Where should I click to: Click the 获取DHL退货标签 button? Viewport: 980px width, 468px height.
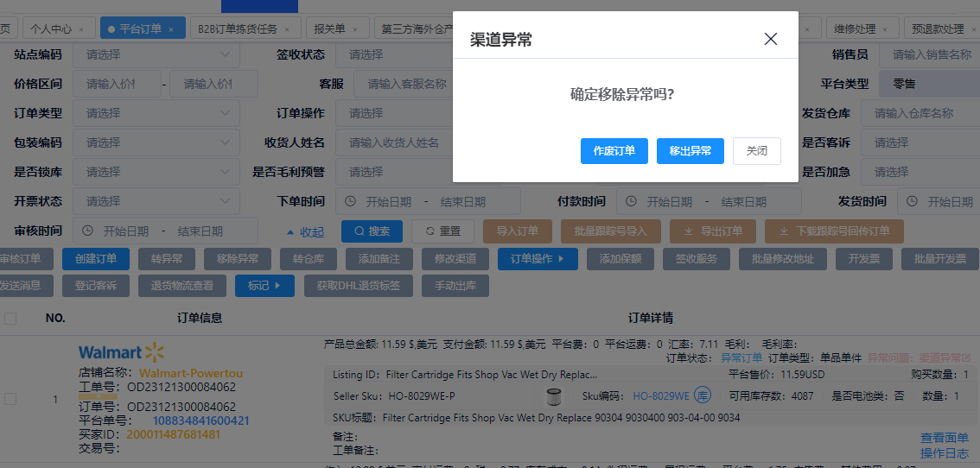[358, 286]
